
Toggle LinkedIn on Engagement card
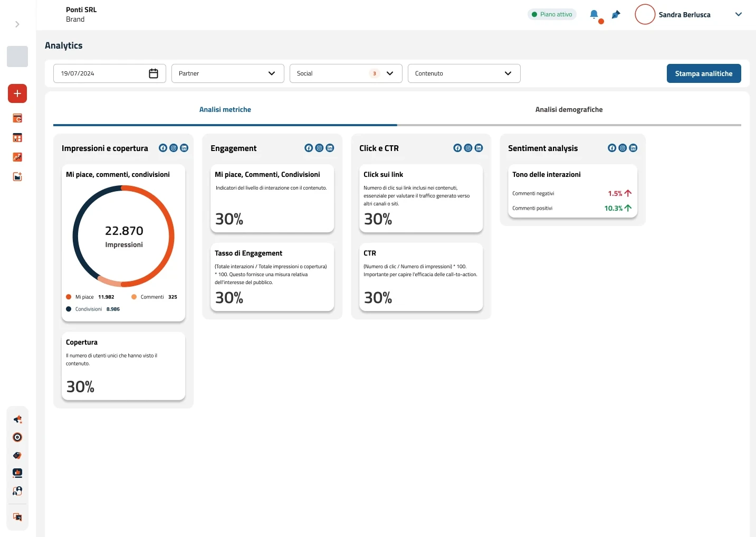click(330, 148)
